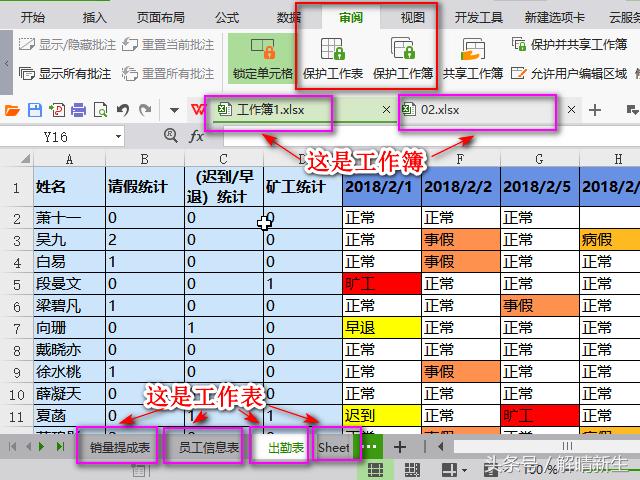Go to previous sheet navigation arrow
This screenshot has width=640, height=480.
28,447
